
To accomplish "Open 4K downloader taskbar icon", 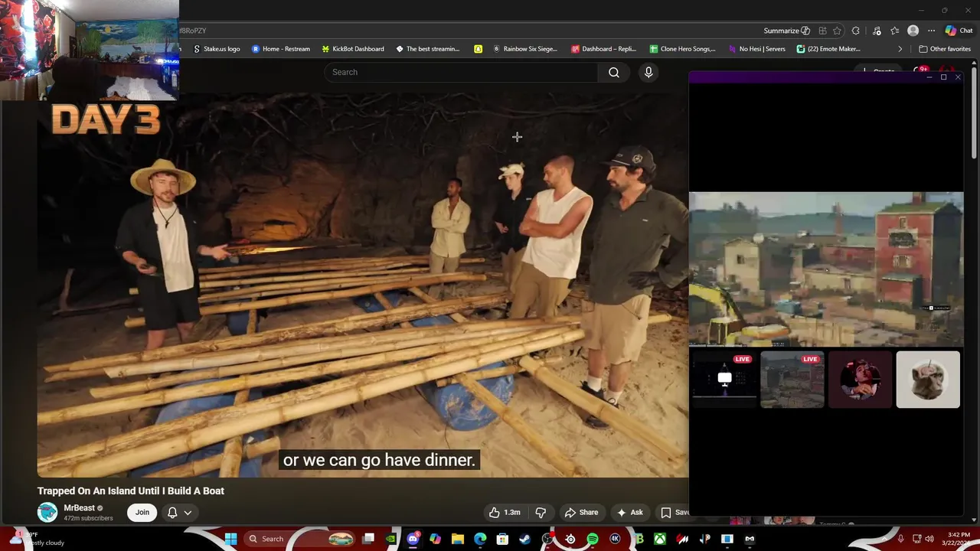I will pyautogui.click(x=615, y=539).
